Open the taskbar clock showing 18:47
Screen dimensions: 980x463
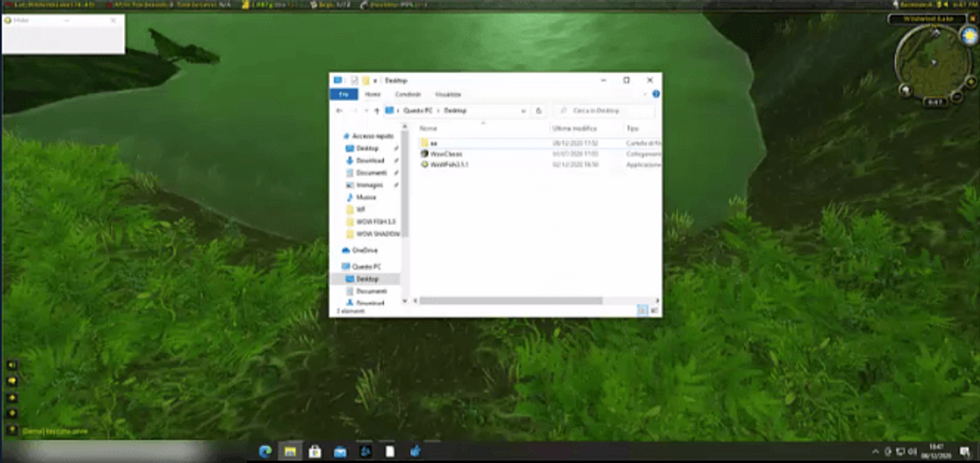coord(936,452)
